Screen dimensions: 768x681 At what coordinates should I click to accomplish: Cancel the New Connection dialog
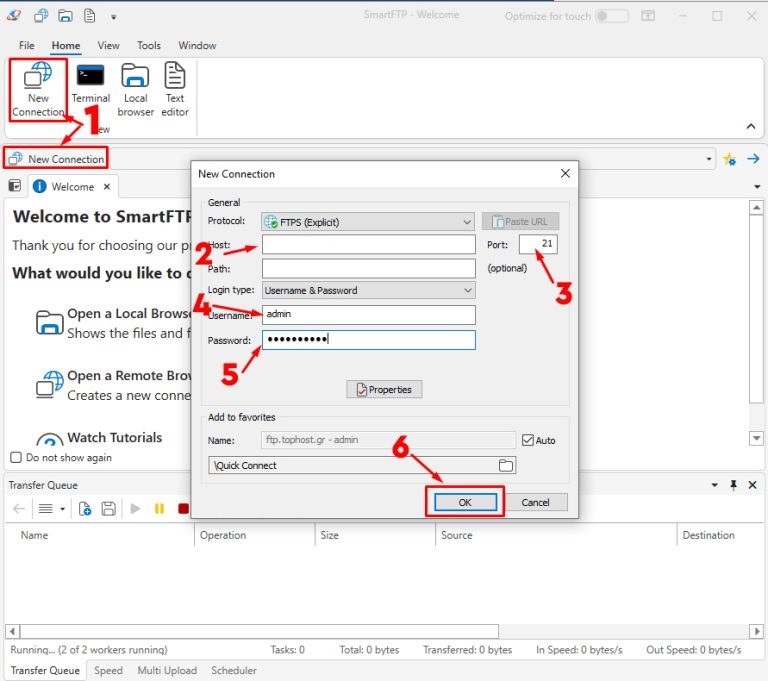[x=535, y=502]
